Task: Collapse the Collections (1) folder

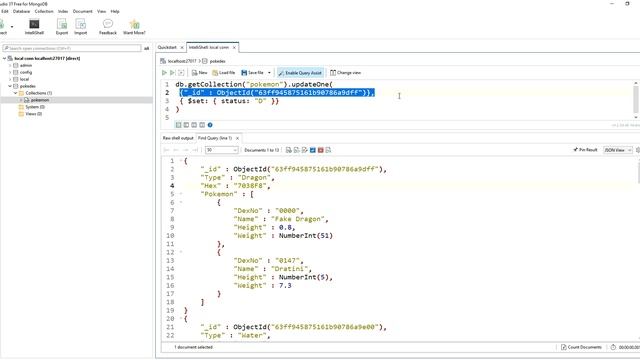Action: [x=16, y=93]
